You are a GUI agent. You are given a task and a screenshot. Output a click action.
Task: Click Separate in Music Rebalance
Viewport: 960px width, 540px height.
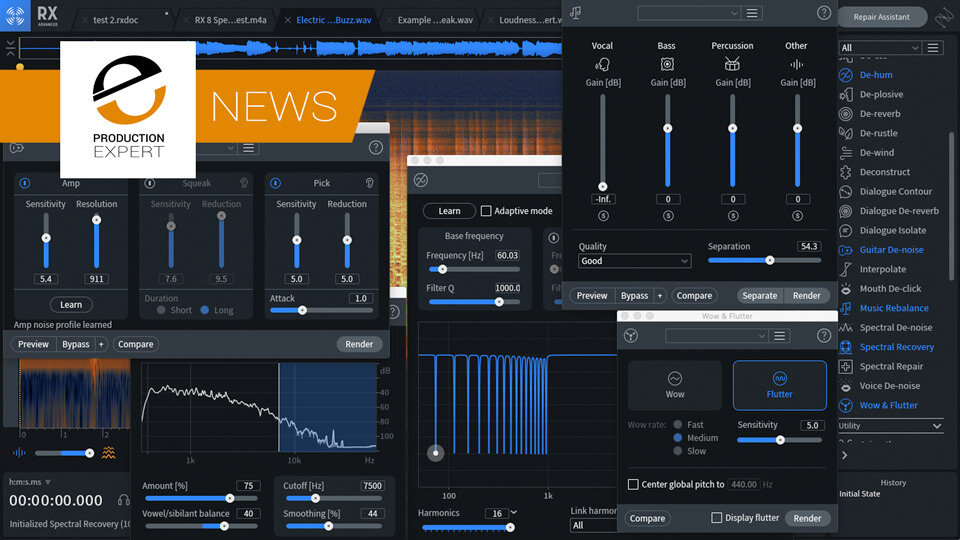(x=759, y=296)
